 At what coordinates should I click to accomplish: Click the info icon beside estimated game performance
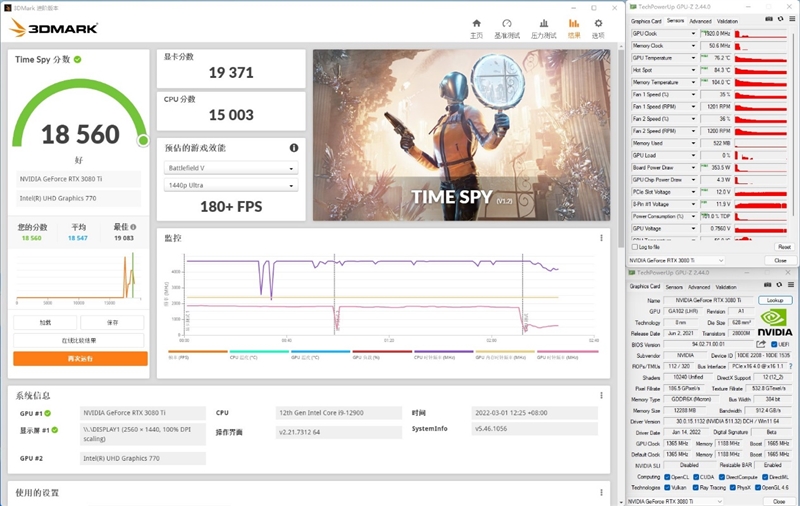coord(294,148)
